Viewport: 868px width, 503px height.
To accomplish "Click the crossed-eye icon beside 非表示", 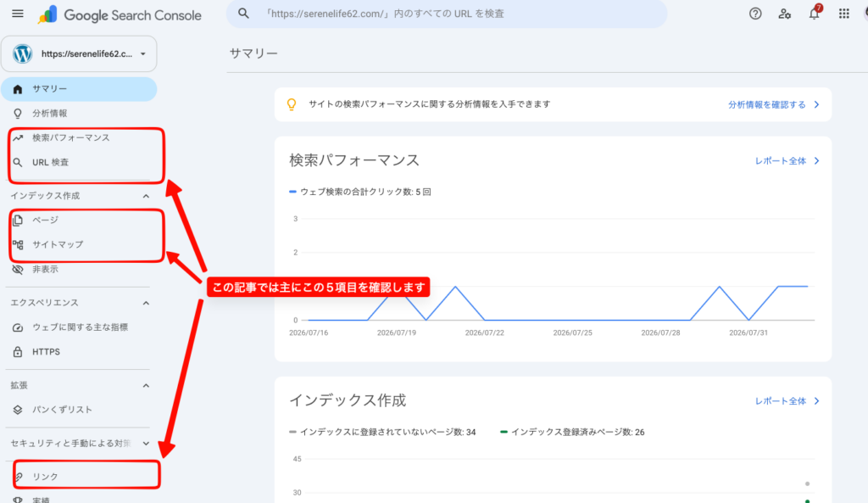I will pyautogui.click(x=18, y=269).
